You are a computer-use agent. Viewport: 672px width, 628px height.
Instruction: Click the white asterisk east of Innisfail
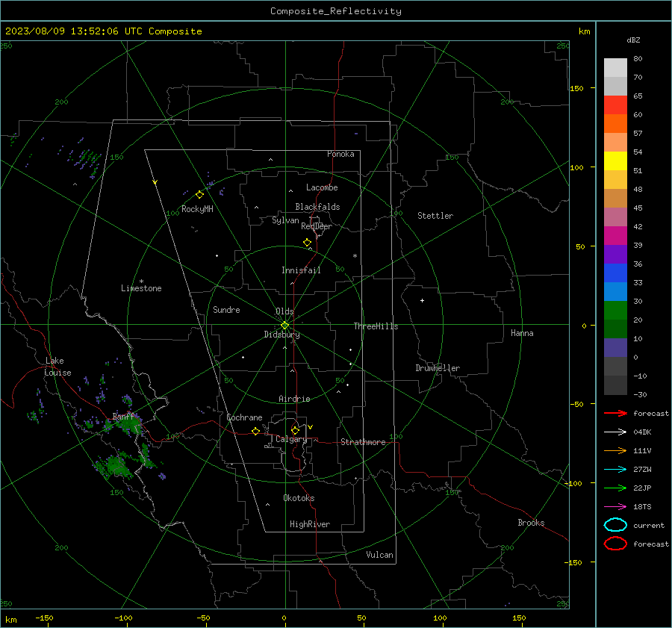click(355, 256)
